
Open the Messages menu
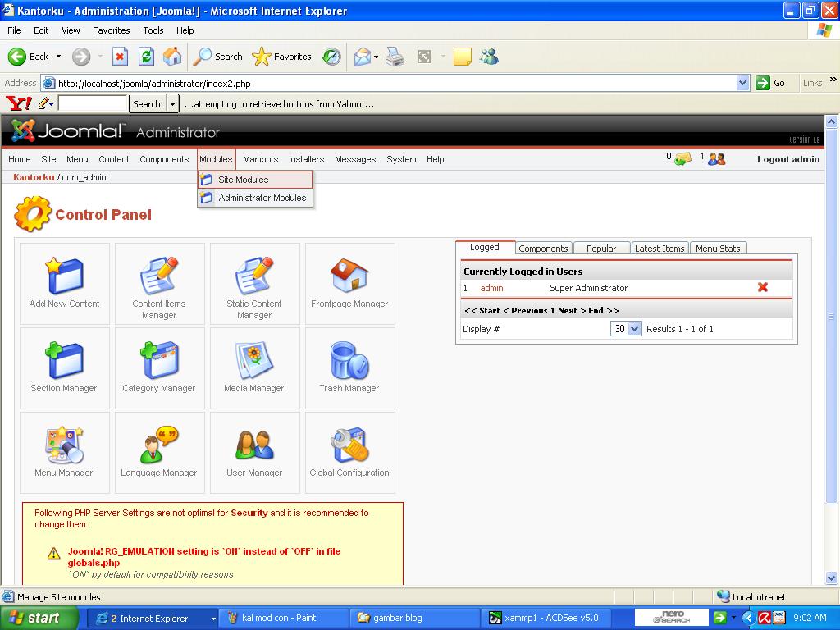pyautogui.click(x=355, y=159)
